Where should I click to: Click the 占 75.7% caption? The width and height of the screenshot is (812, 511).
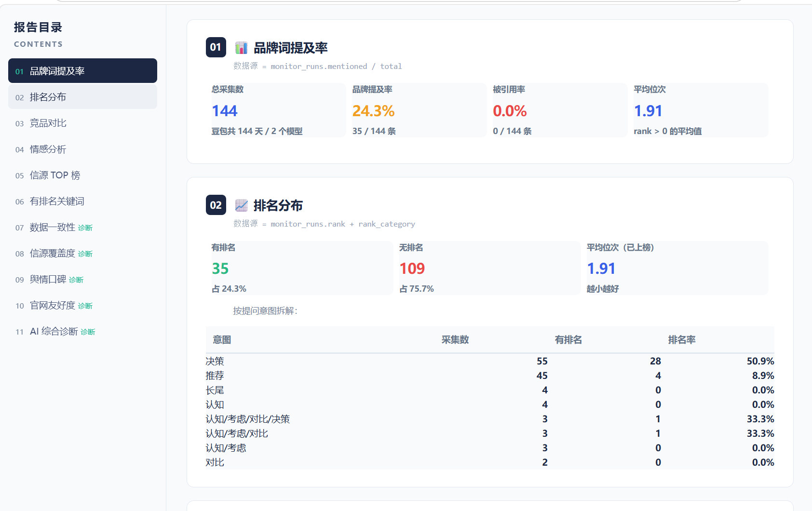(x=417, y=289)
